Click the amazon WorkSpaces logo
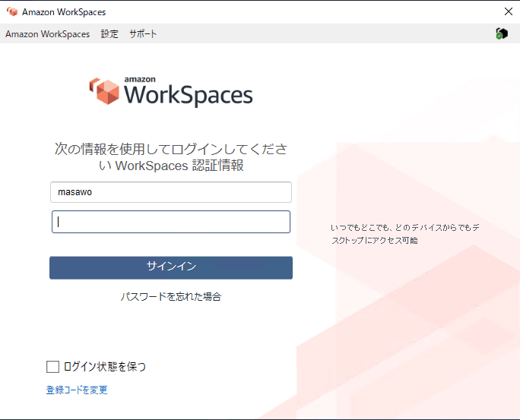This screenshot has height=420, width=520. [171, 91]
